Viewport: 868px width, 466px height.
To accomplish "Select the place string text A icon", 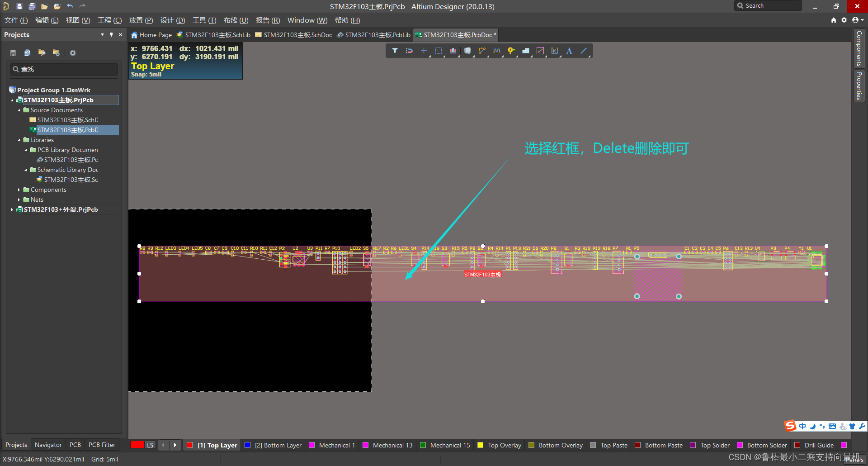I will point(569,51).
